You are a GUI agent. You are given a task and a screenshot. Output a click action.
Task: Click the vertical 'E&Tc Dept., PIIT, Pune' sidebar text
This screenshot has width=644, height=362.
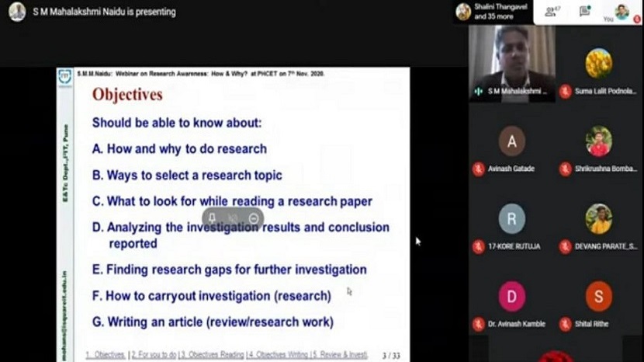coord(66,163)
